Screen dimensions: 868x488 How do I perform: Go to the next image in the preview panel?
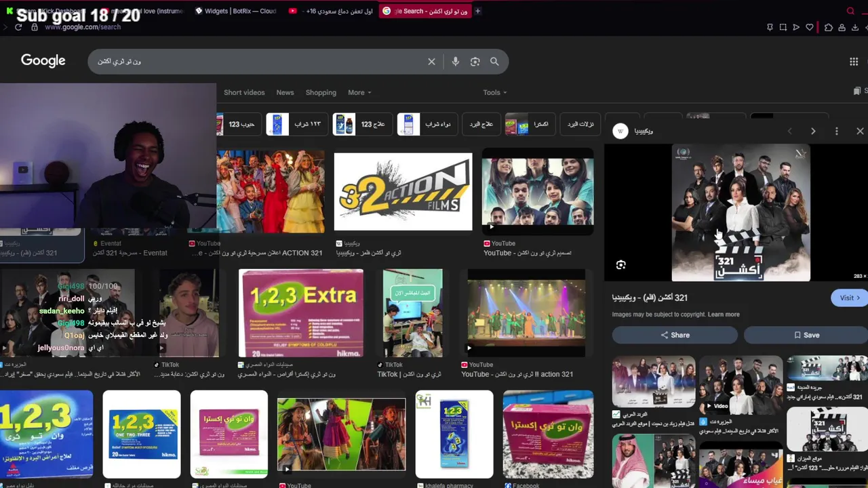tap(813, 131)
